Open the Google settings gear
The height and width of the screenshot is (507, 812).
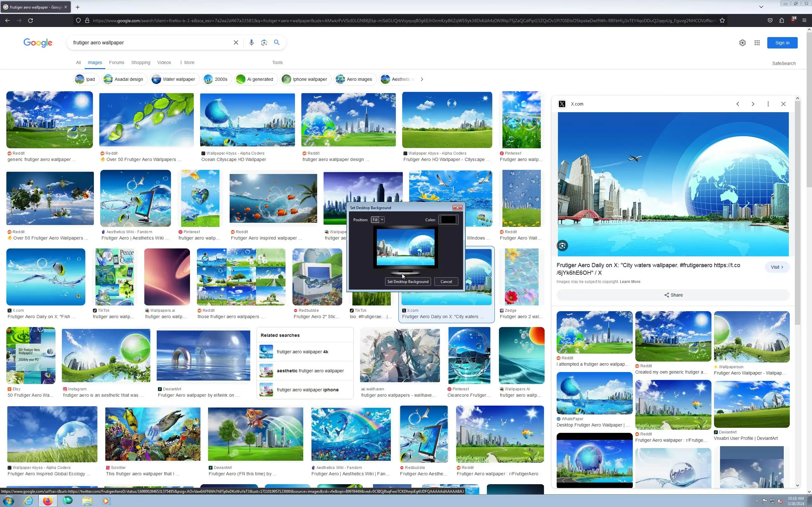(x=742, y=43)
